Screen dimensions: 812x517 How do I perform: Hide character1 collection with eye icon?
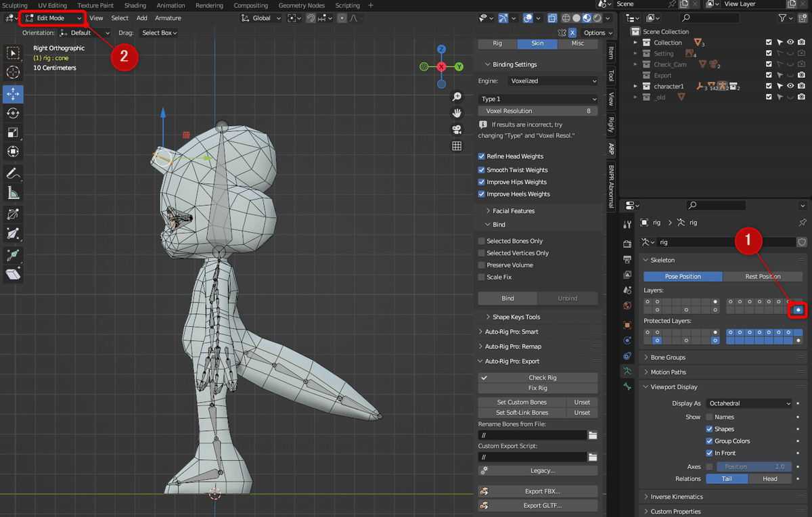tap(790, 86)
